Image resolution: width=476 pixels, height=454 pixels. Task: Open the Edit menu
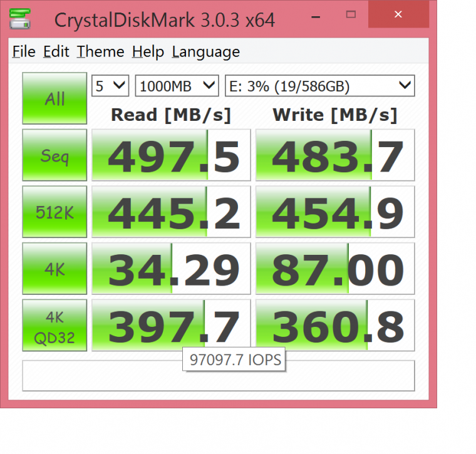pyautogui.click(x=56, y=51)
